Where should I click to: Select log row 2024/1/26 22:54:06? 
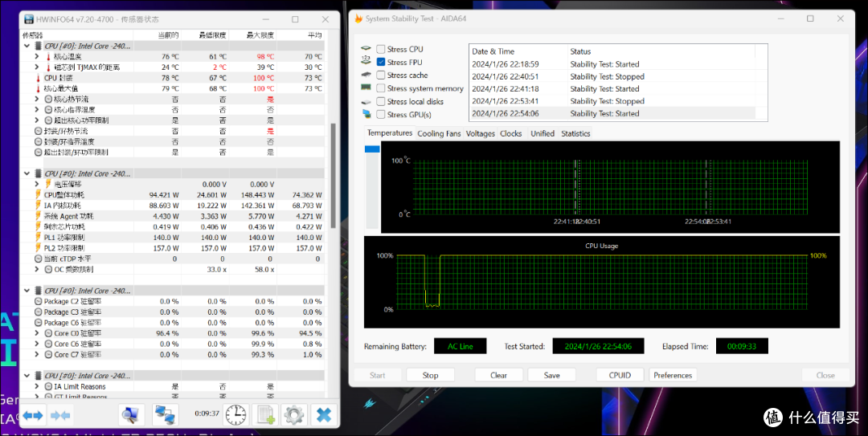pyautogui.click(x=612, y=113)
